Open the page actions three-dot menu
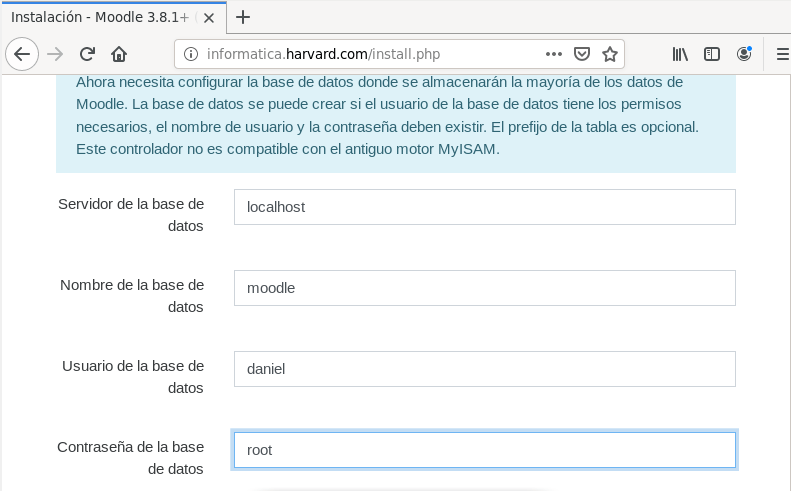The width and height of the screenshot is (791, 491). tap(553, 54)
